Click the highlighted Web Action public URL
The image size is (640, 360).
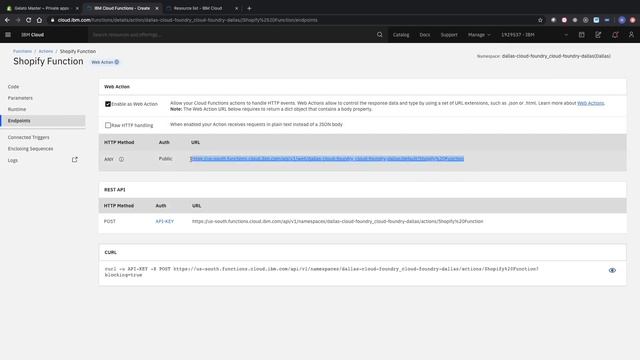(x=327, y=158)
